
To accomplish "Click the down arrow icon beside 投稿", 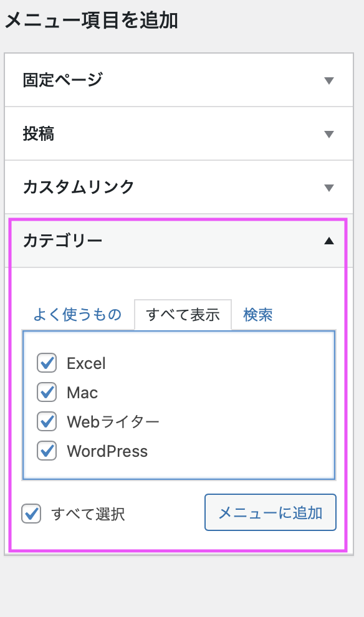I will (x=328, y=134).
